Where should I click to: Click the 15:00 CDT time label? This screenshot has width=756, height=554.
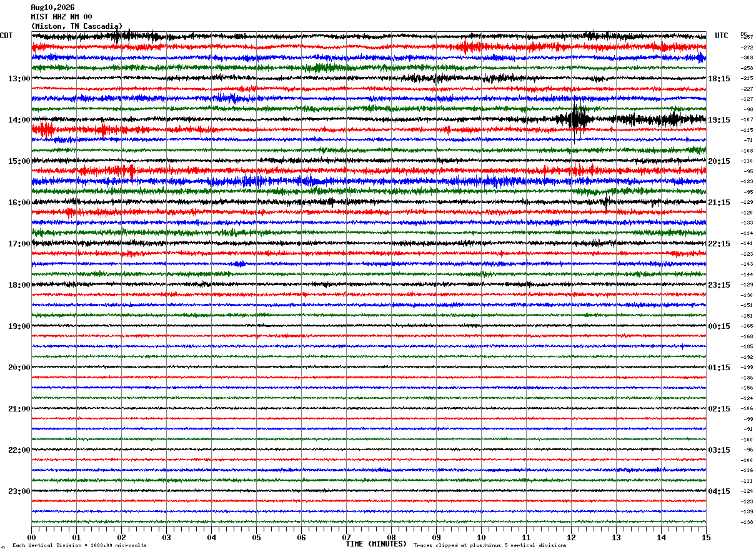point(19,161)
